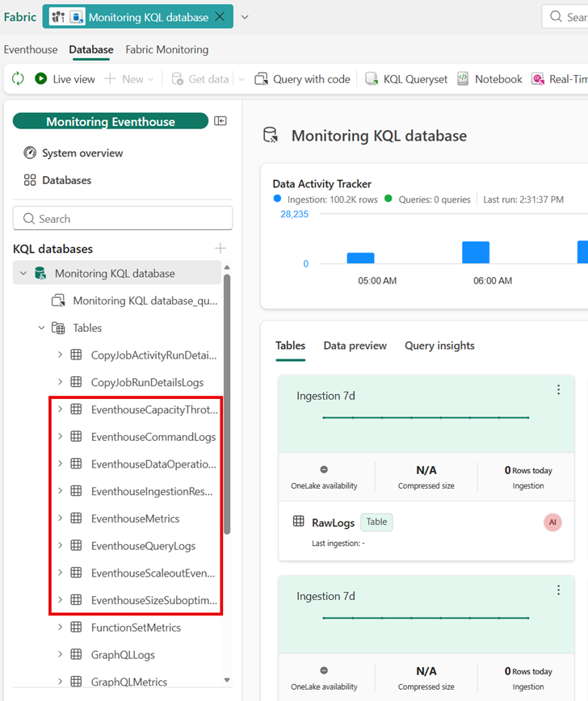Click the 05:00 AM ingestion bar
The width and height of the screenshot is (588, 701).
tap(360, 258)
